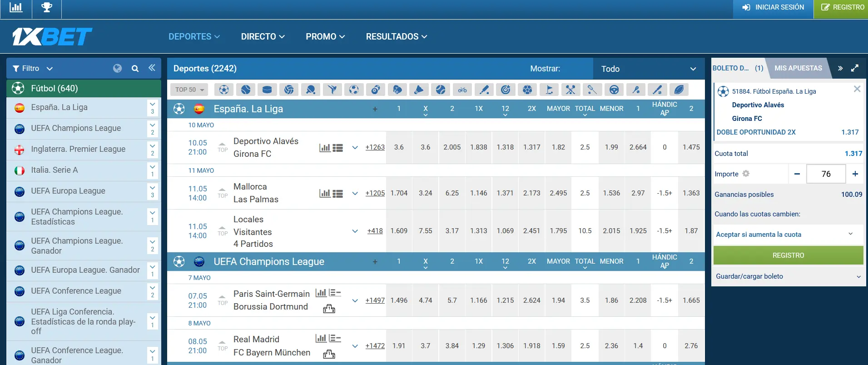The image size is (868, 365).
Task: Expand Italia. Serie A sidebar chevron
Action: tap(153, 170)
